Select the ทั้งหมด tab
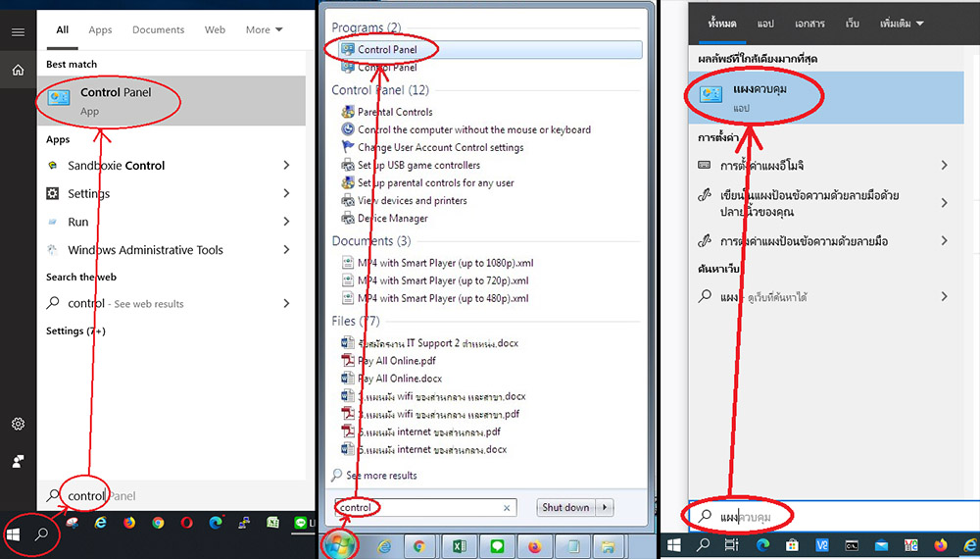Screen dimensions: 980x559 tap(722, 24)
